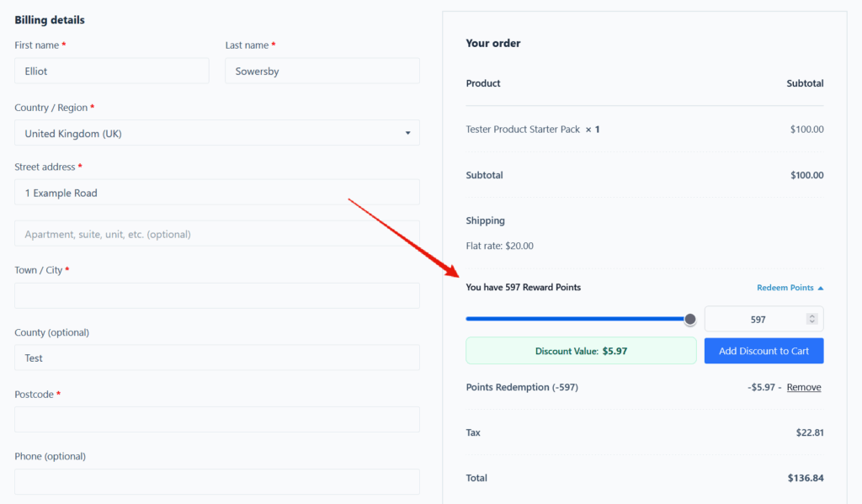Click into the Last name field

point(322,72)
